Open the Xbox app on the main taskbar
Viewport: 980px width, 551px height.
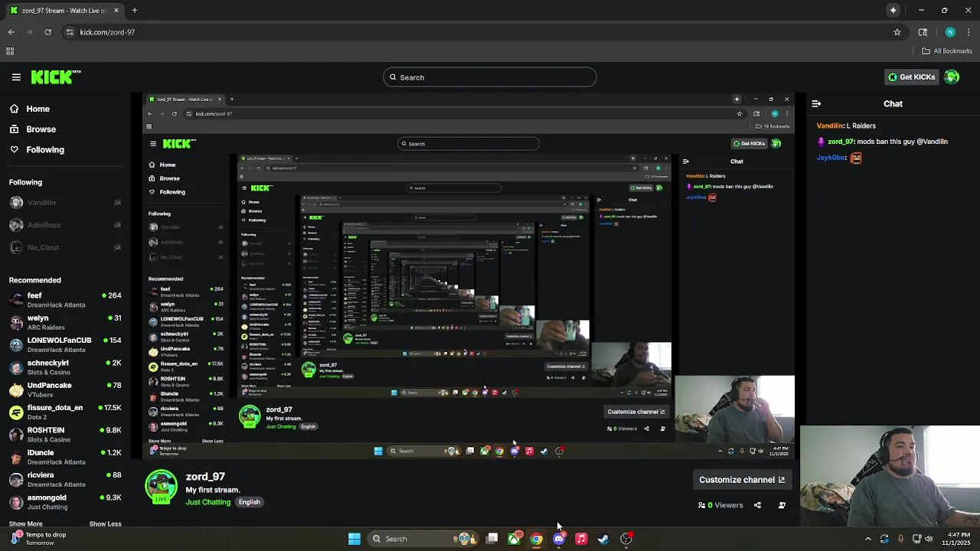click(514, 539)
